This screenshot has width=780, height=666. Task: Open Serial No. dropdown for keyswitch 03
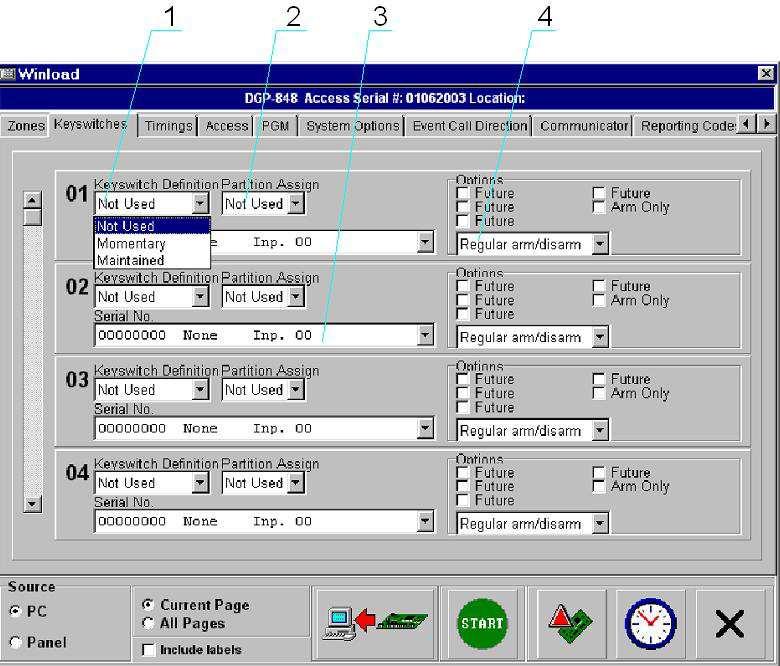[x=425, y=428]
